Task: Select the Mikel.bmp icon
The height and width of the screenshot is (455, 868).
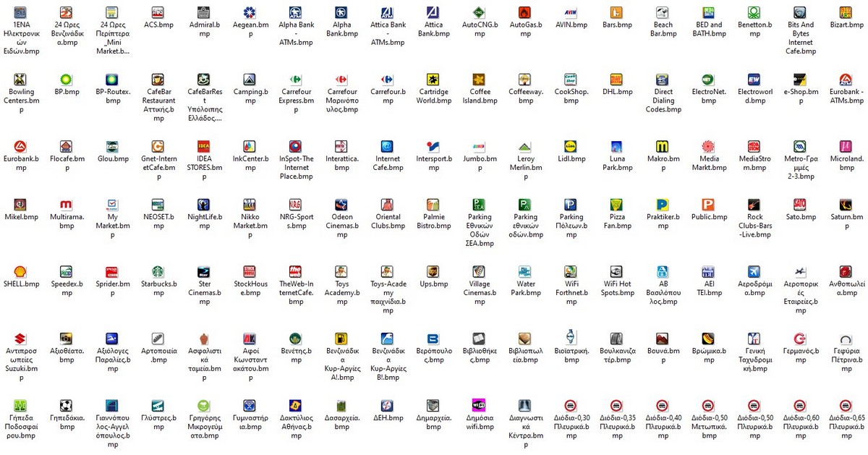Action: (20, 205)
